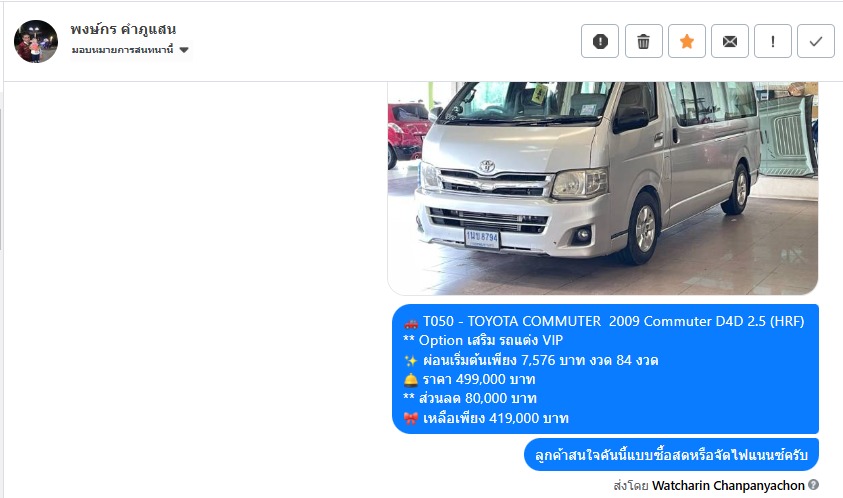Image resolution: width=843 pixels, height=498 pixels.
Task: Select the ลูกค้าสนใจคันนี้ message bubble
Action: coord(671,454)
